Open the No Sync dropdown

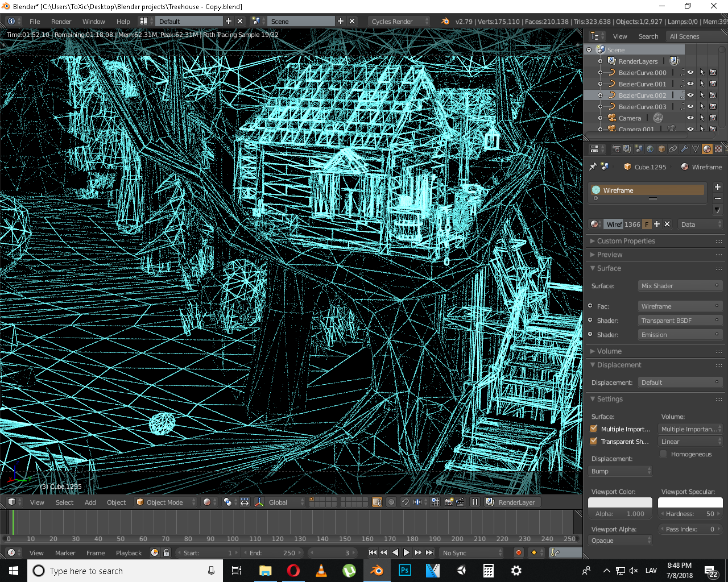tap(471, 552)
